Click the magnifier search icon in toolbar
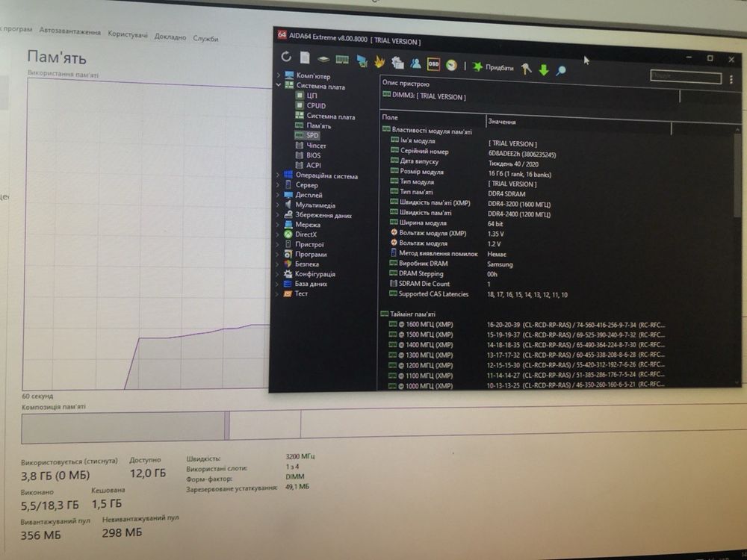The width and height of the screenshot is (747, 560). click(x=561, y=71)
